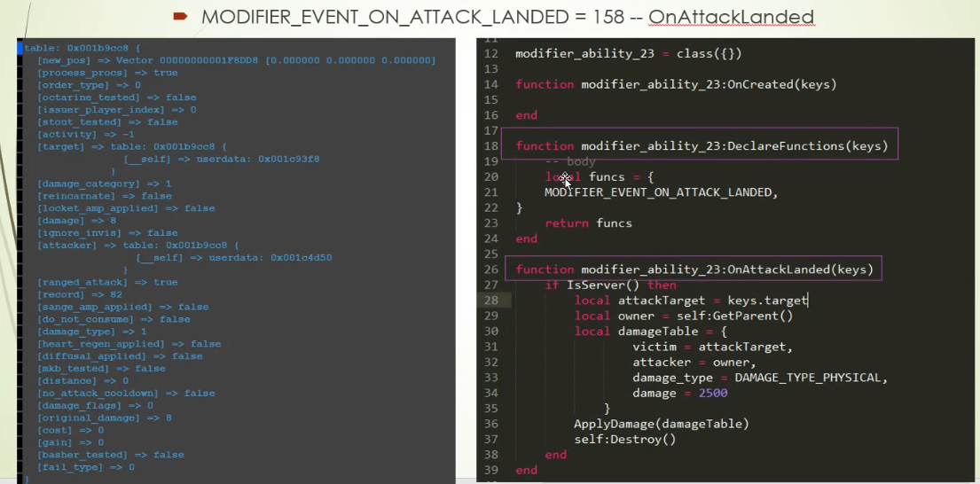Select the "[diffusal_applied] => false" entry
The height and width of the screenshot is (484, 980).
(120, 356)
